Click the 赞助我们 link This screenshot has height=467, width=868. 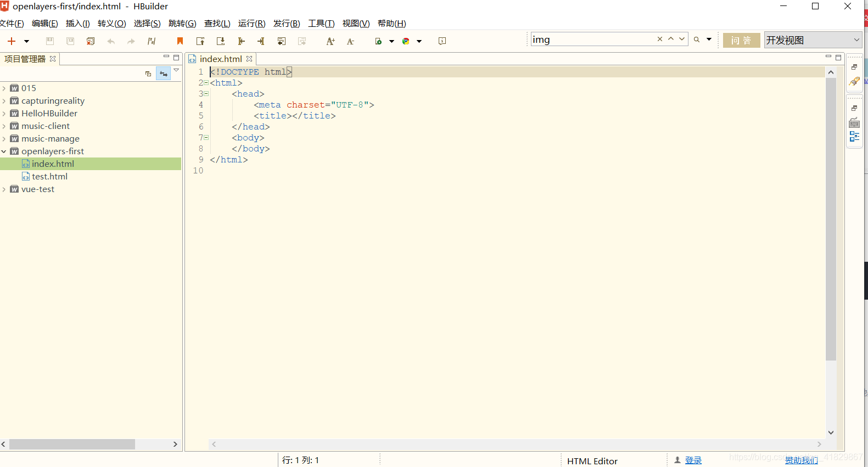click(802, 460)
